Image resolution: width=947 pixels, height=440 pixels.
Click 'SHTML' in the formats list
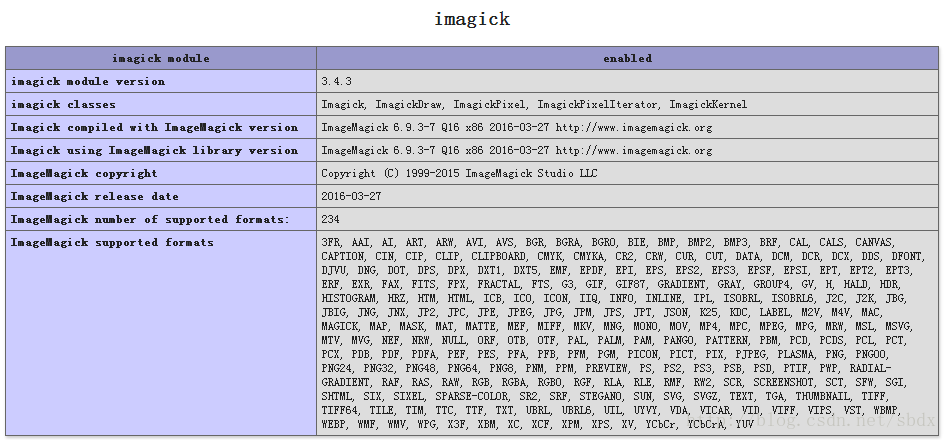coord(336,396)
